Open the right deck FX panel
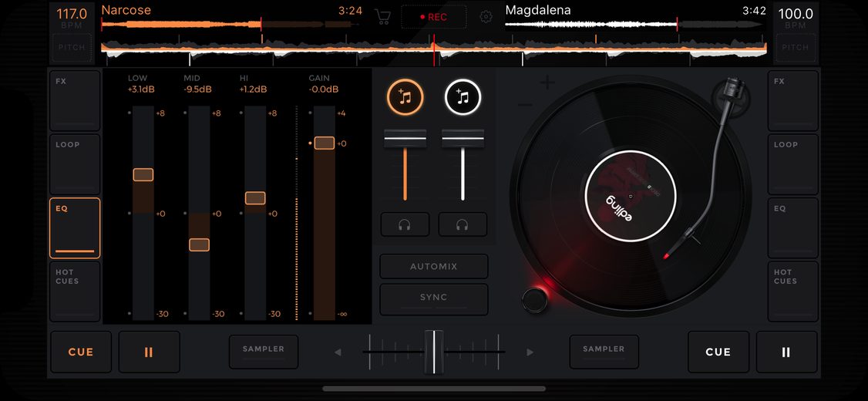The width and height of the screenshot is (868, 401). 793,101
